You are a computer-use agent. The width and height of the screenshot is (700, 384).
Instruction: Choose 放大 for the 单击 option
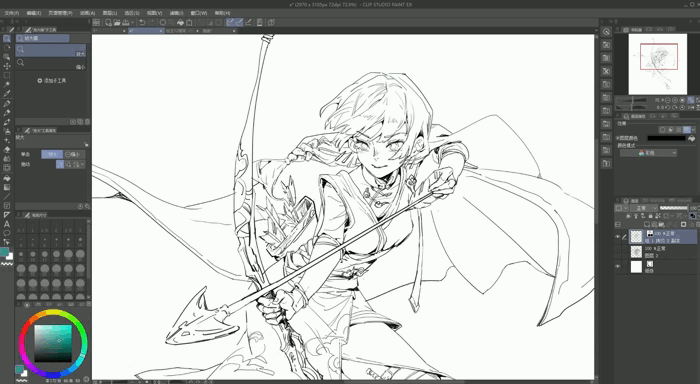(52, 154)
